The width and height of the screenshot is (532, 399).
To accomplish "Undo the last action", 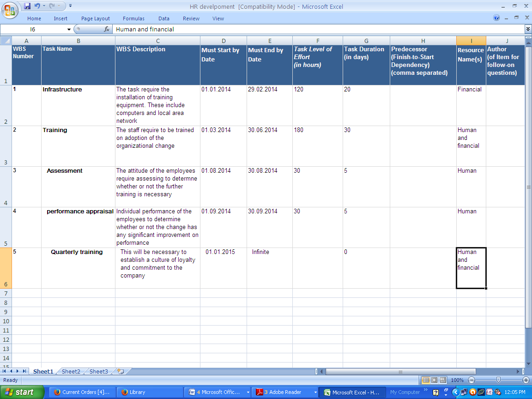I will (38, 6).
